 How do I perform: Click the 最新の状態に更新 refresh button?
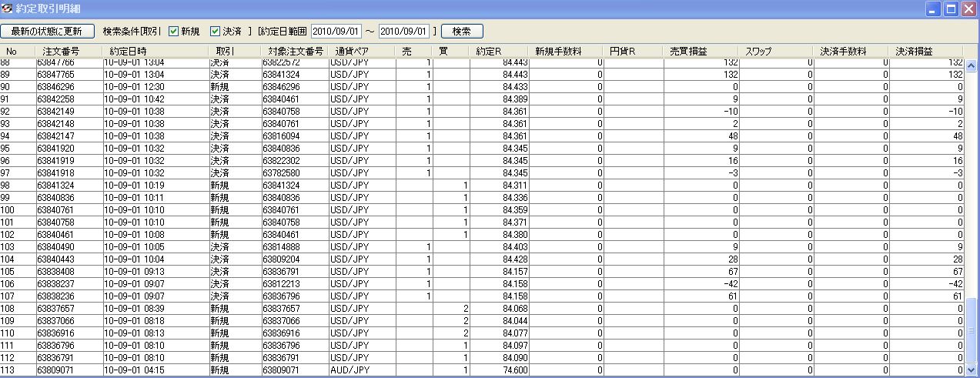pos(48,32)
